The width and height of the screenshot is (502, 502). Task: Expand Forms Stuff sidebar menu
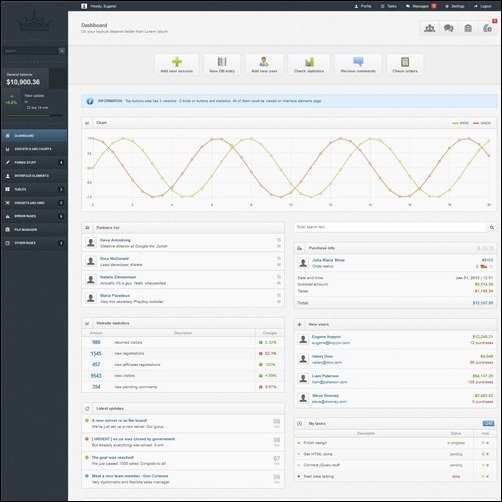tap(34, 162)
